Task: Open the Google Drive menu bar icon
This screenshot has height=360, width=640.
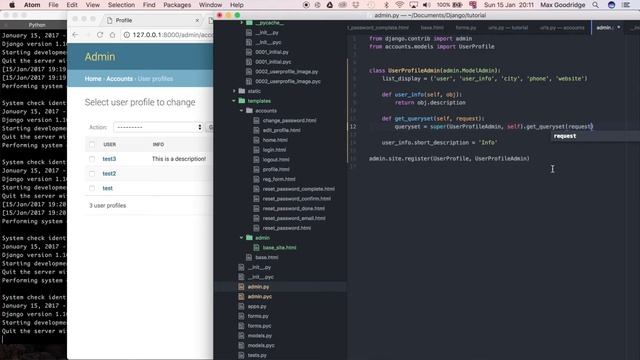Action: [329, 5]
